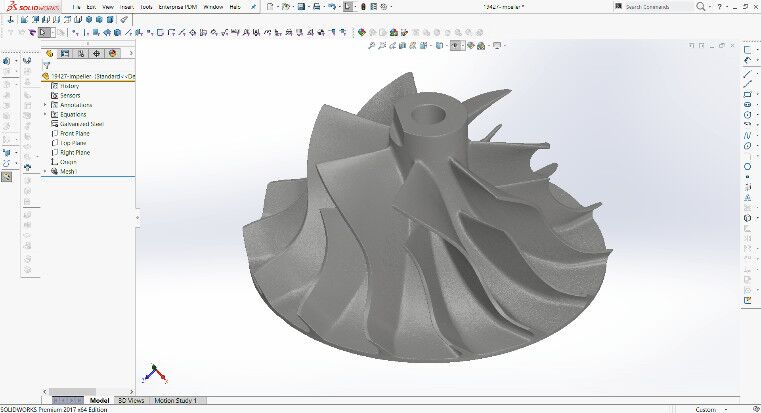Image resolution: width=761 pixels, height=413 pixels.
Task: Switch to the Motion Study 1 tab
Action: click(176, 400)
